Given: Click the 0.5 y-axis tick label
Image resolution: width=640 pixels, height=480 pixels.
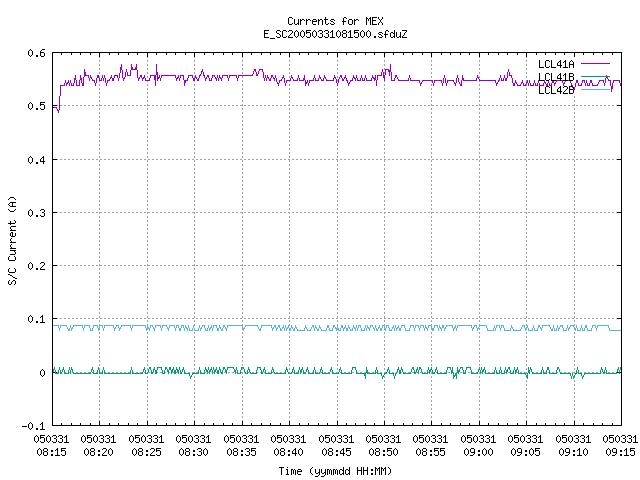Looking at the screenshot, I should click(36, 106).
